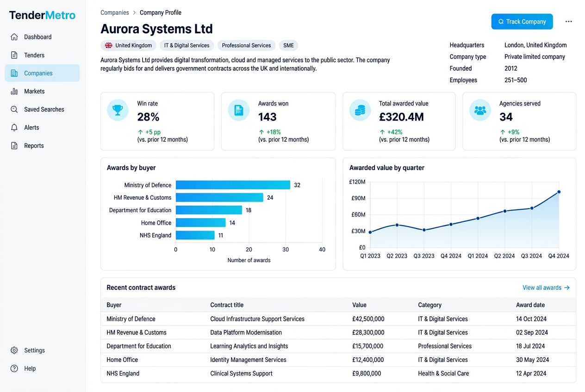Click Health & Social Care category cell
Image resolution: width=585 pixels, height=392 pixels.
click(443, 374)
